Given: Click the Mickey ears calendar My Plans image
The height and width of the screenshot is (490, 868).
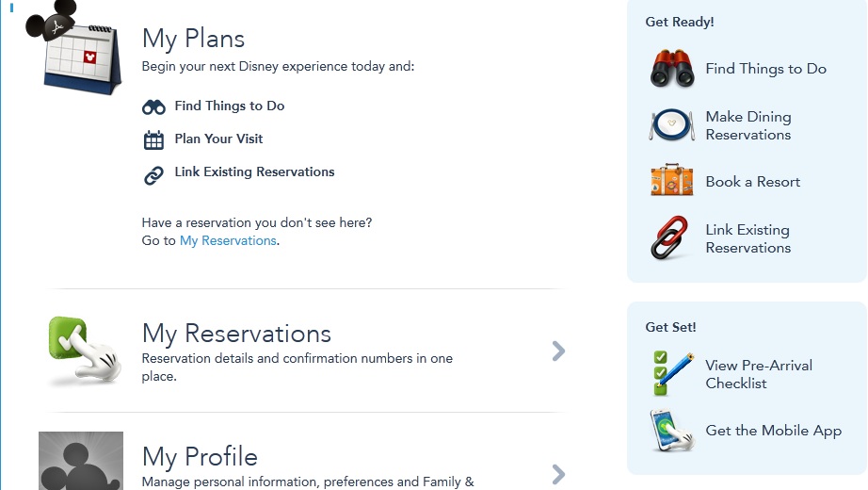Looking at the screenshot, I should click(74, 48).
